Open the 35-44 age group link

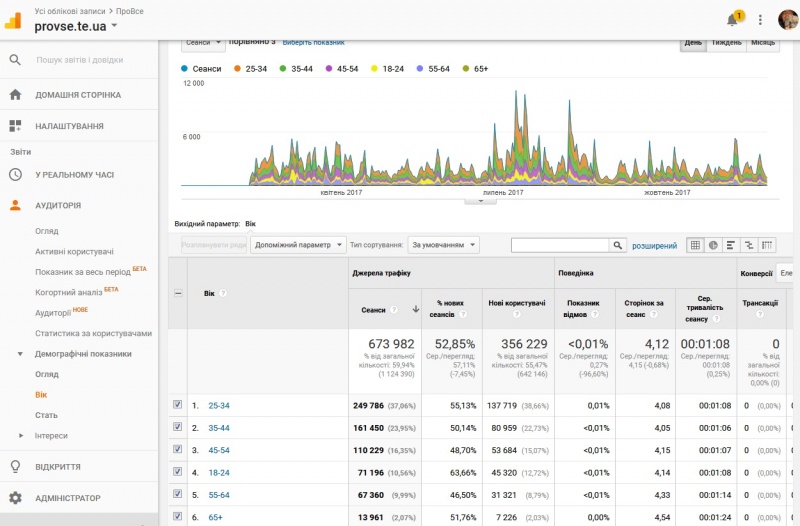coord(218,428)
